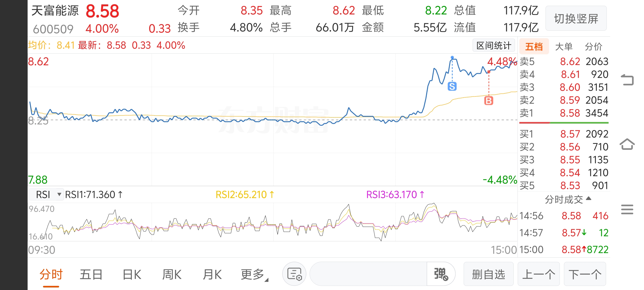Tap the sell/buy ratio red-green bar

coord(563,123)
